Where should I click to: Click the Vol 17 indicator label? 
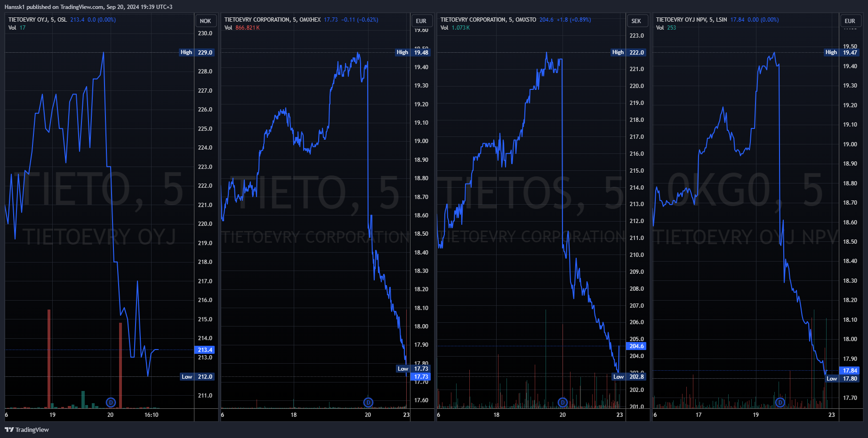tap(17, 28)
